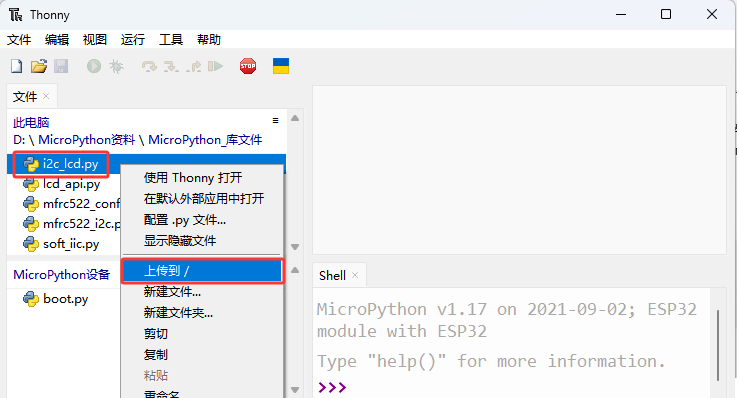Click MicroPython资料 path segment
Screen dimensions: 739x398
87,140
